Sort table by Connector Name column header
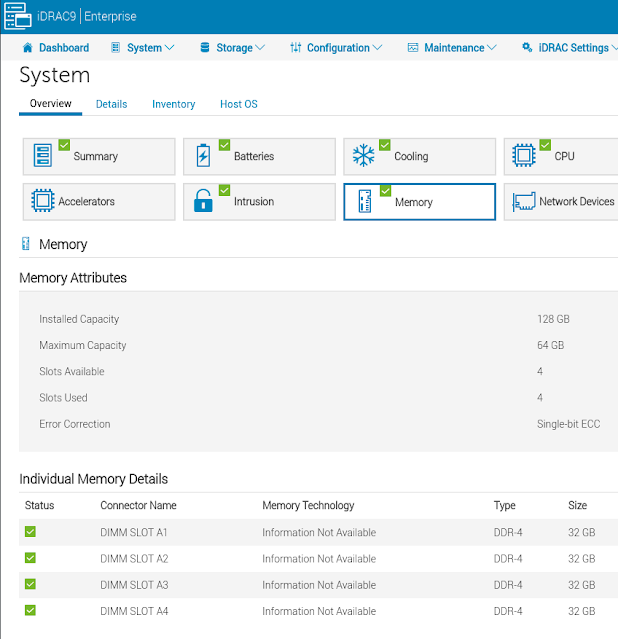618x639 pixels. tap(138, 506)
